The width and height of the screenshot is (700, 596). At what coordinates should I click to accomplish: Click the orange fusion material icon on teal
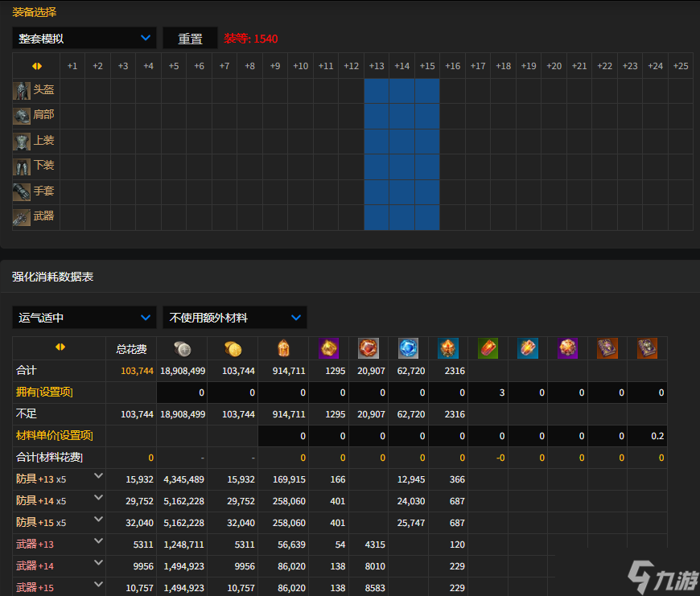click(448, 348)
